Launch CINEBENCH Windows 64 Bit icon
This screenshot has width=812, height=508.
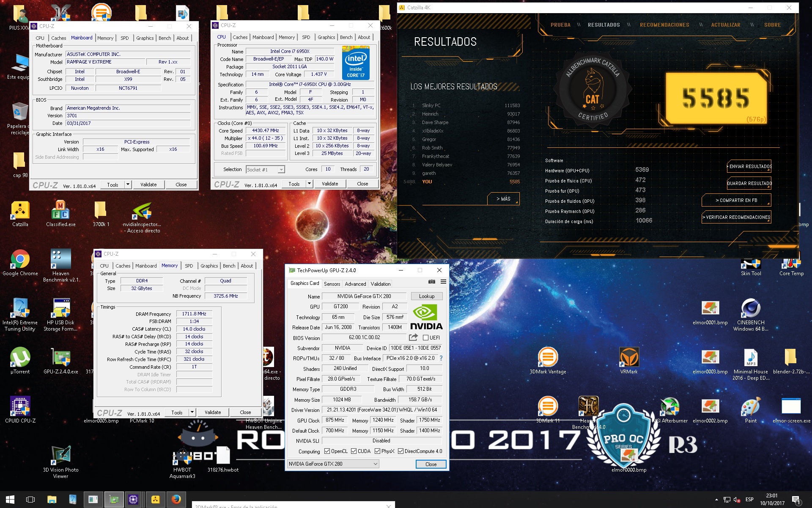click(x=751, y=315)
